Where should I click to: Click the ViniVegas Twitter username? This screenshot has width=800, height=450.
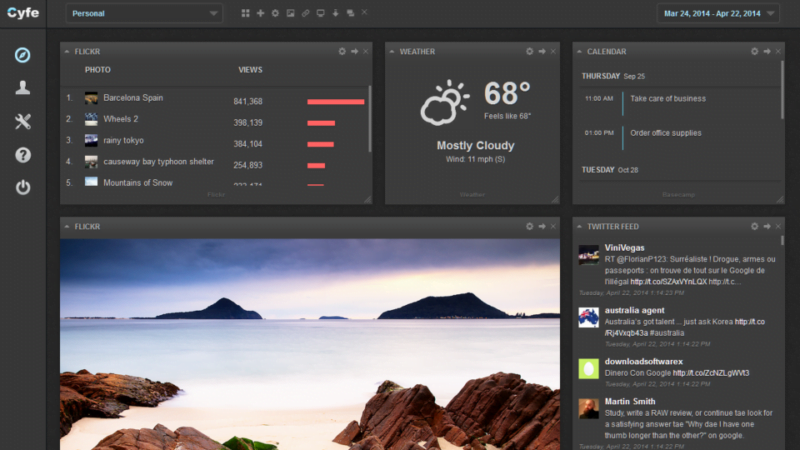(x=624, y=248)
